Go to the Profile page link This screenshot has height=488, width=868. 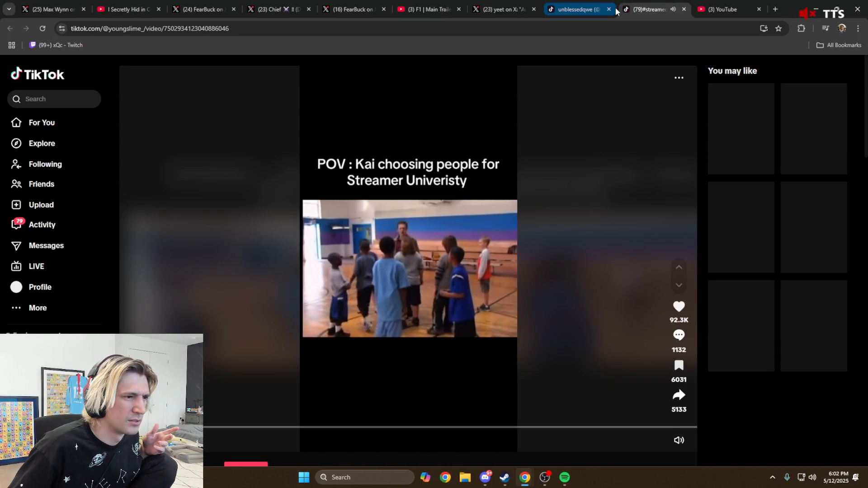(x=40, y=287)
